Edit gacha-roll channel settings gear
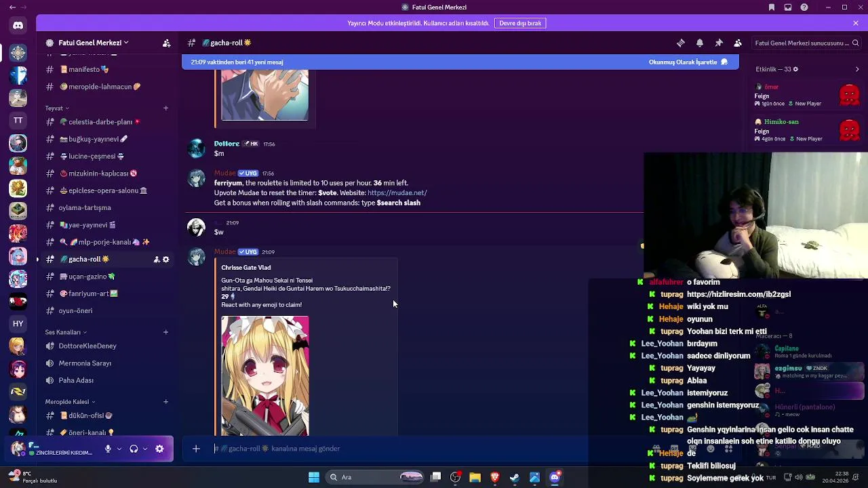Viewport: 868px width, 488px height. click(166, 260)
